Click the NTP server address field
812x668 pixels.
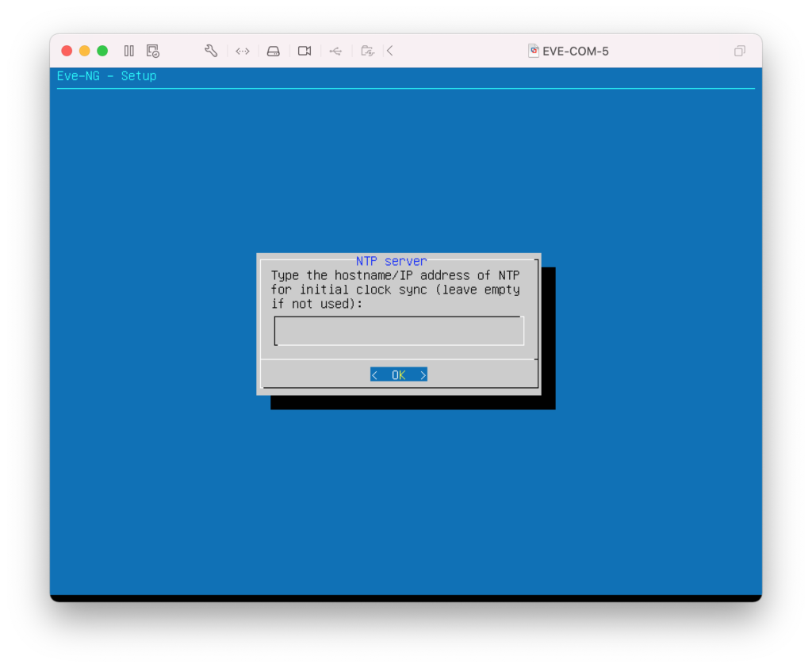[x=399, y=331]
